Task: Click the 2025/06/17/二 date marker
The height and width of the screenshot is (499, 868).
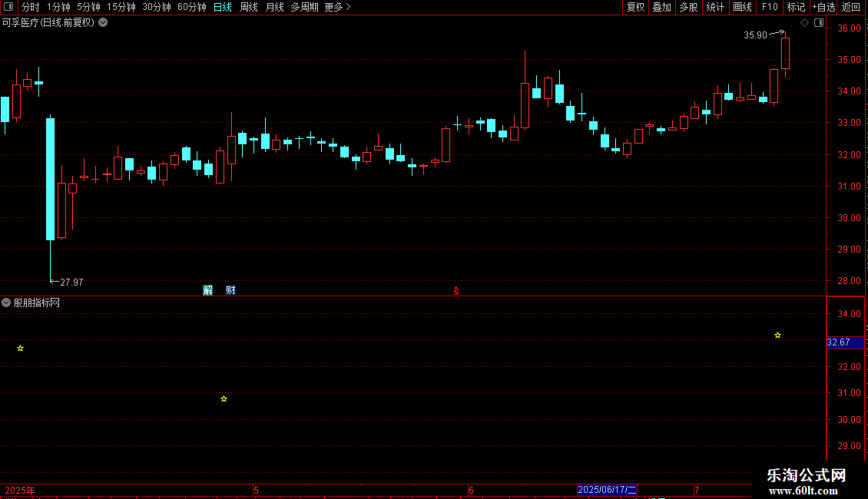Action: [x=607, y=490]
